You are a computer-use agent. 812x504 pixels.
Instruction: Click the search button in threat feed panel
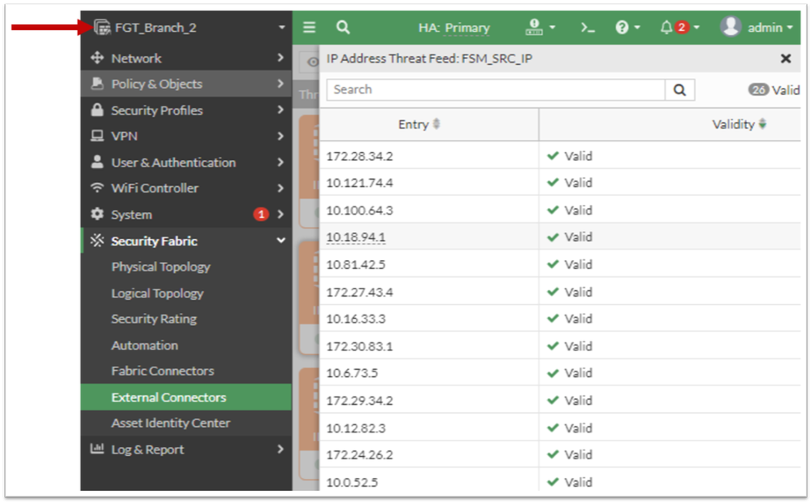point(680,89)
